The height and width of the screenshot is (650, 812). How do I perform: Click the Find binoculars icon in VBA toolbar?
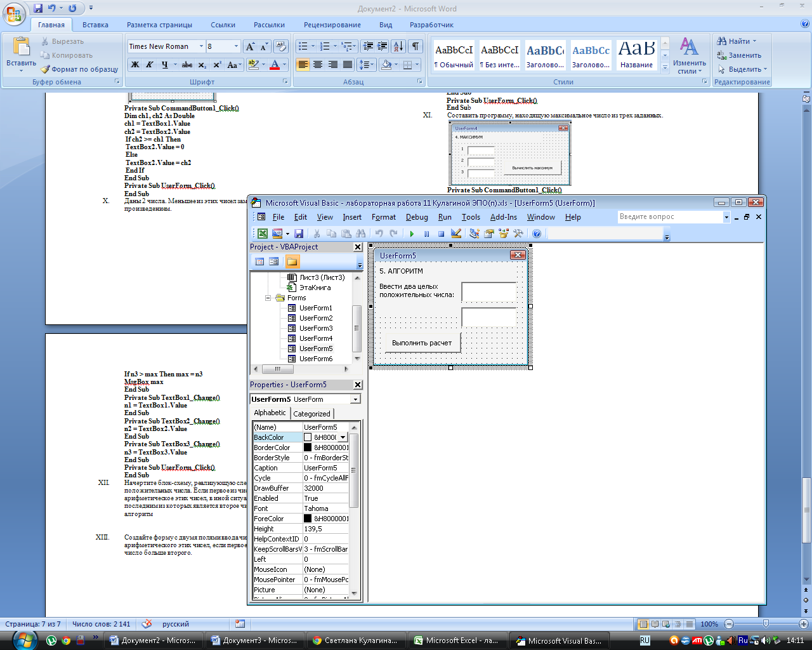coord(361,234)
